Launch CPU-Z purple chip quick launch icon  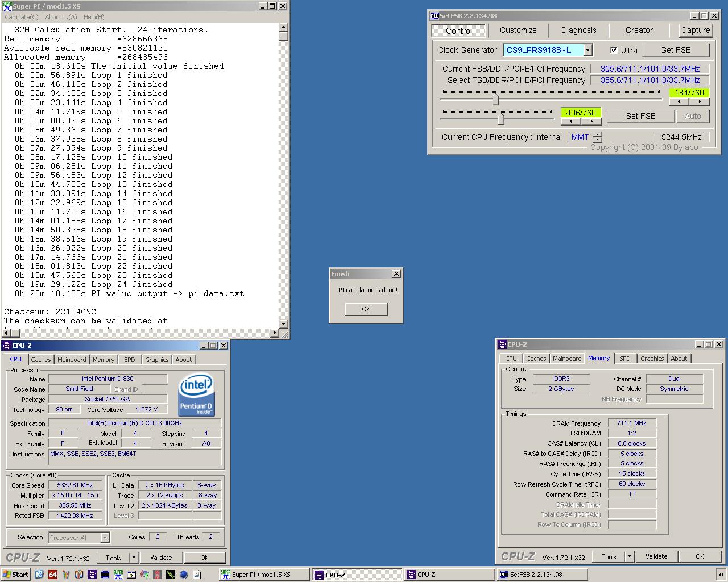click(x=92, y=575)
